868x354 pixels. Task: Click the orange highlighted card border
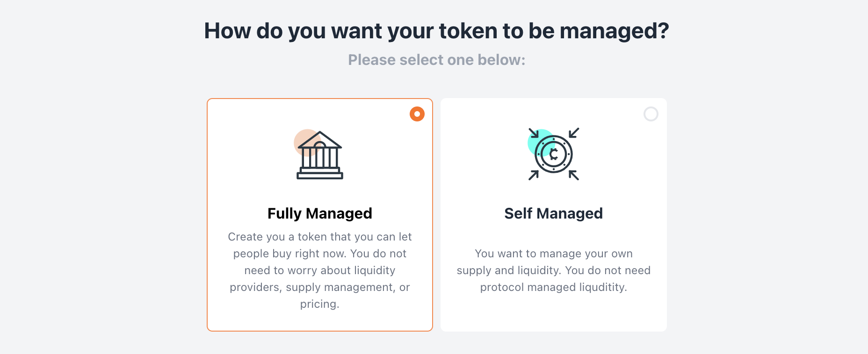tap(208, 215)
